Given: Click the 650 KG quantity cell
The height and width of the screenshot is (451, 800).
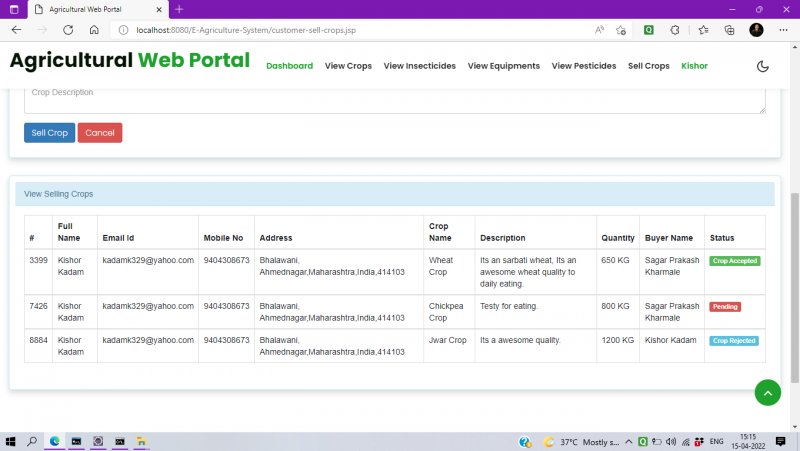Looking at the screenshot, I should coord(617,272).
